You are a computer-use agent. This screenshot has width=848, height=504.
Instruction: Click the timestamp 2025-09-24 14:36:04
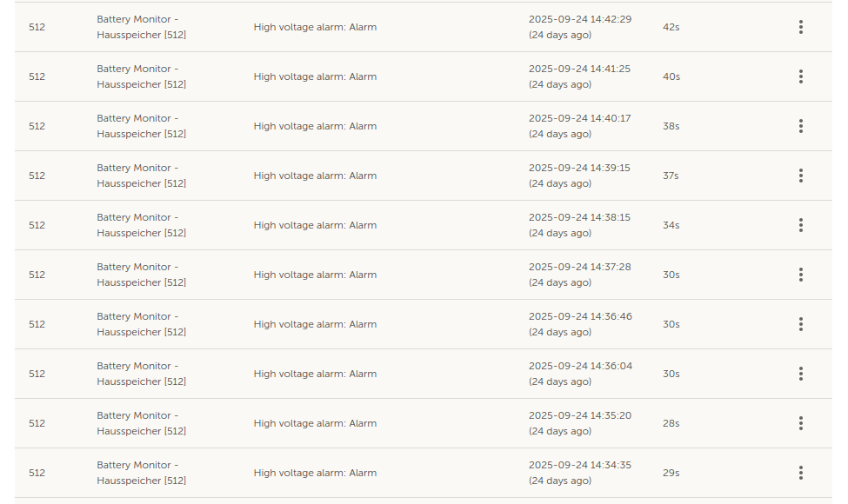click(580, 366)
